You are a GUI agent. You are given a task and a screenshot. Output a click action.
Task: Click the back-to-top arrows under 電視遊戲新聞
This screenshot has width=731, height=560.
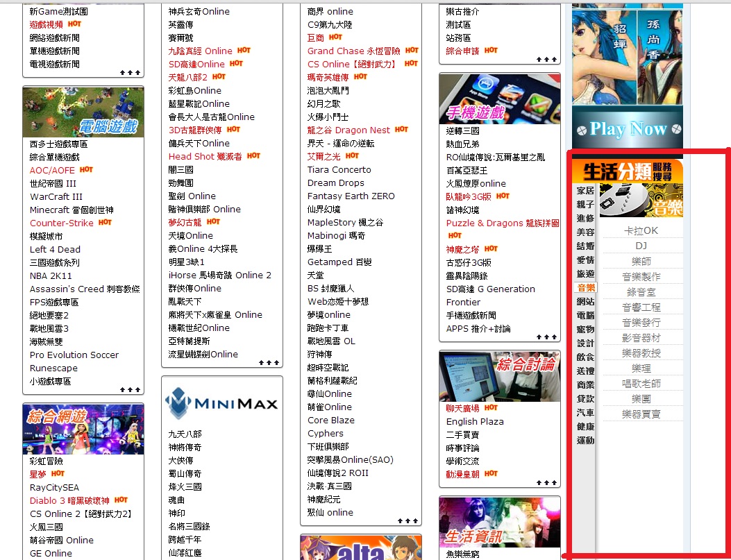click(130, 73)
